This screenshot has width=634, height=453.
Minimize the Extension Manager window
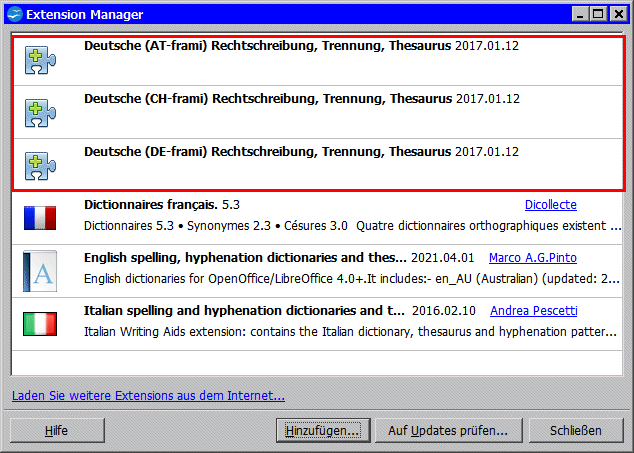[580, 14]
